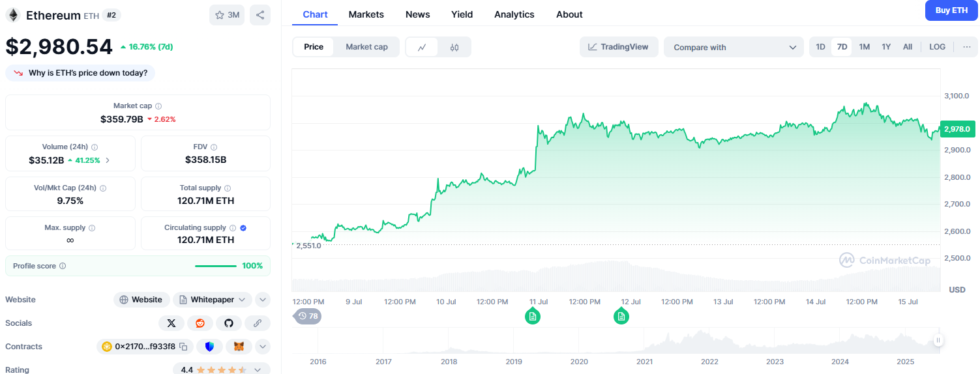Click Why is ETH's price down today?
This screenshot has height=374, width=980.
[x=80, y=73]
